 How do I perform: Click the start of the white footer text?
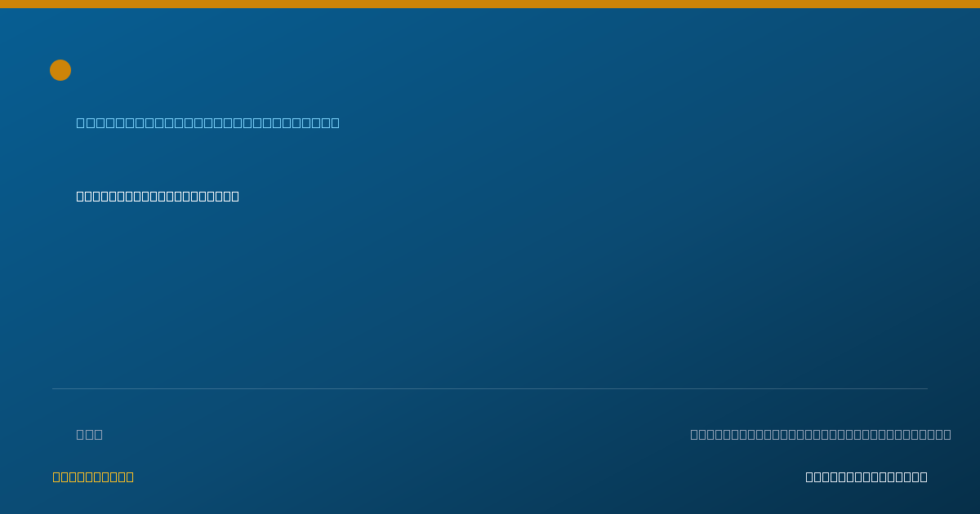pyautogui.click(x=809, y=476)
